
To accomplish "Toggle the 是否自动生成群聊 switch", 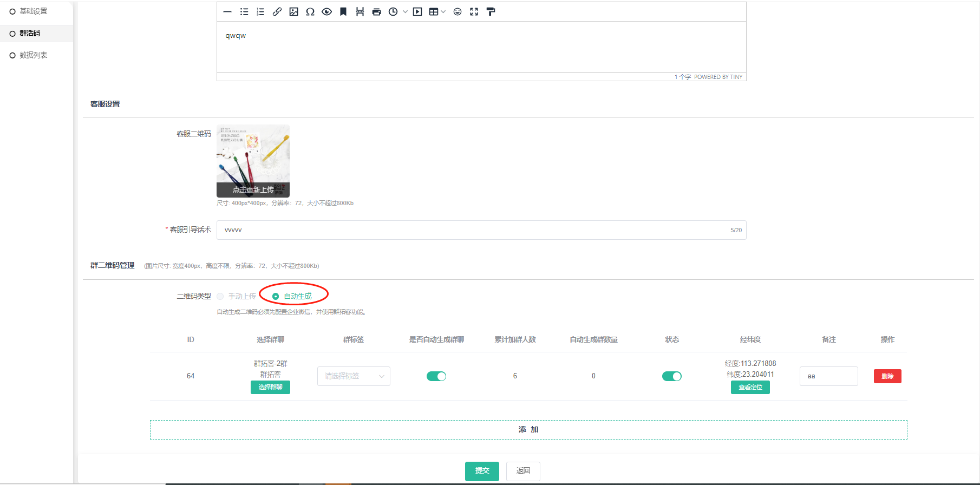I will [x=436, y=376].
